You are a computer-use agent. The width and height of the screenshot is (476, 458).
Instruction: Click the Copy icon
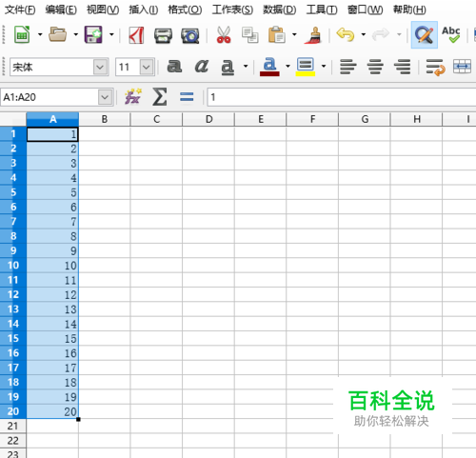[x=250, y=35]
